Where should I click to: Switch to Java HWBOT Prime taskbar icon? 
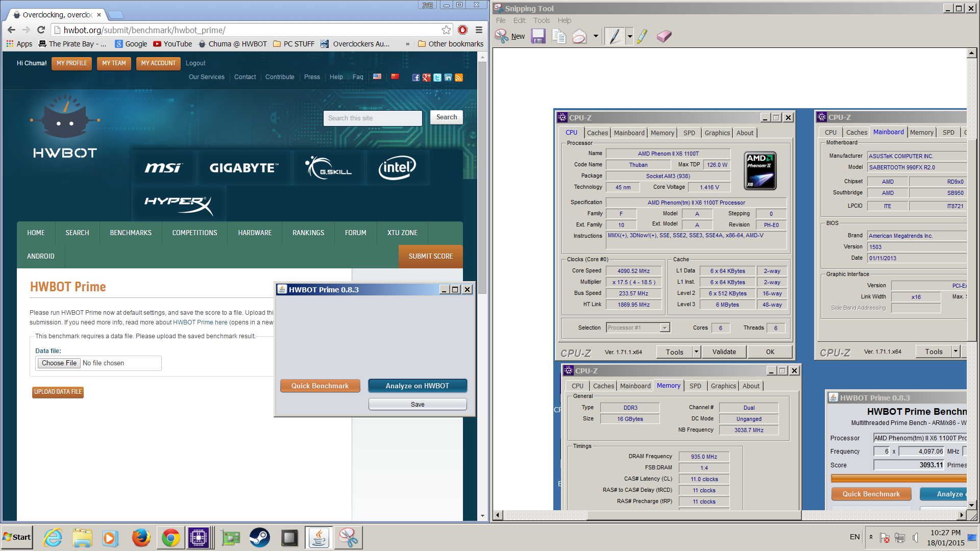click(319, 538)
